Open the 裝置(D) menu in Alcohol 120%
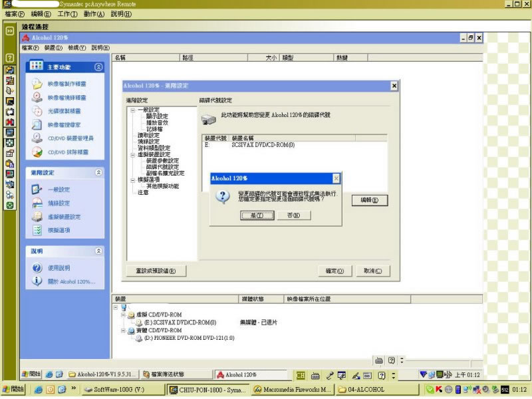Screen dimensions: 532x399 [x=54, y=48]
